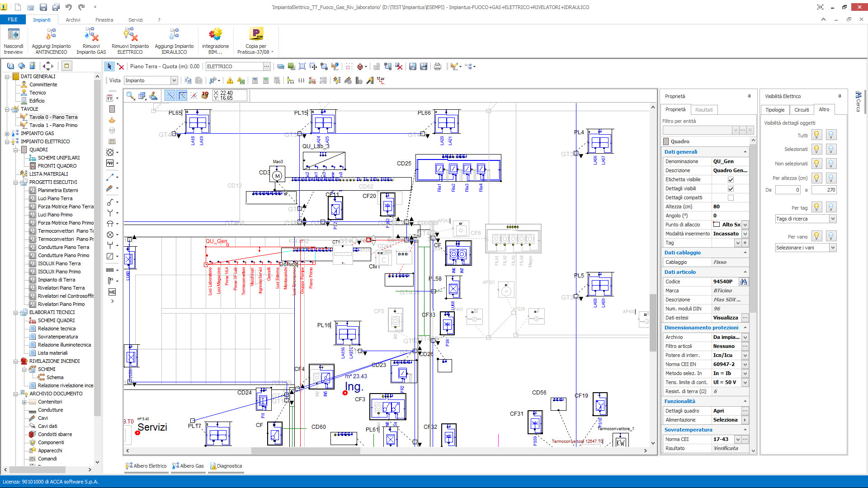Toggle Etichetta visibile checkbox
This screenshot has height=488, width=868.
click(x=731, y=180)
